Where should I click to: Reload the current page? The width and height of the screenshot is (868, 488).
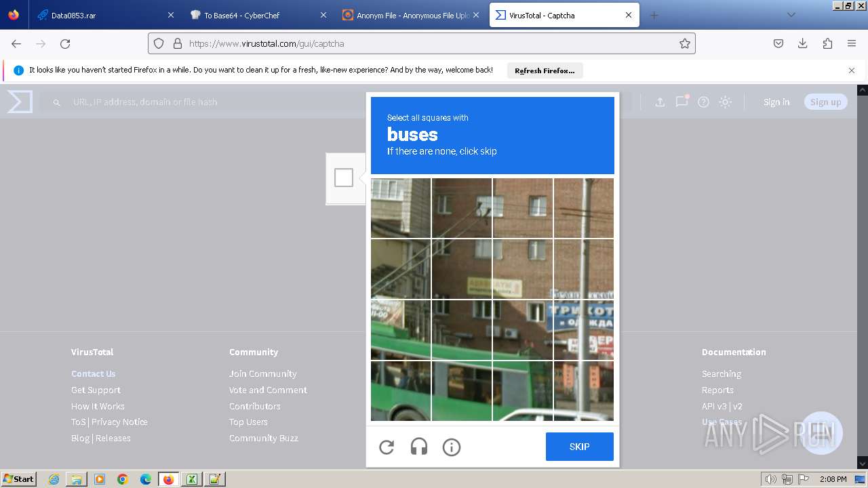click(65, 43)
